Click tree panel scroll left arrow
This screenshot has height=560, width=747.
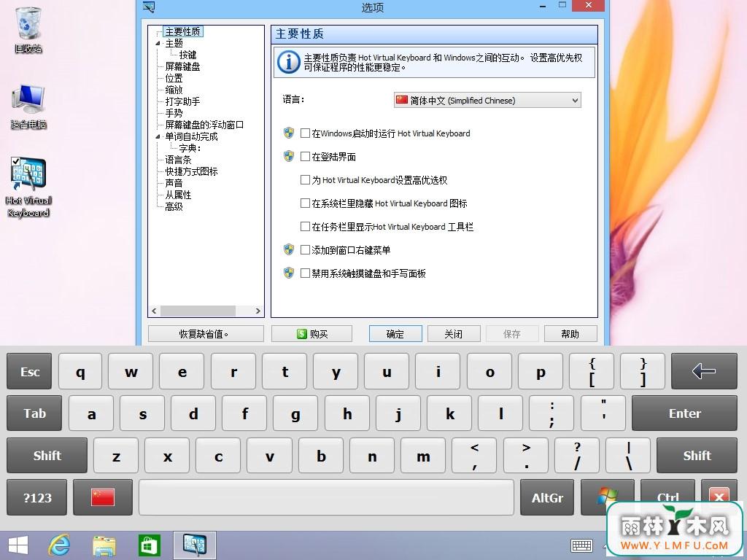tap(154, 311)
